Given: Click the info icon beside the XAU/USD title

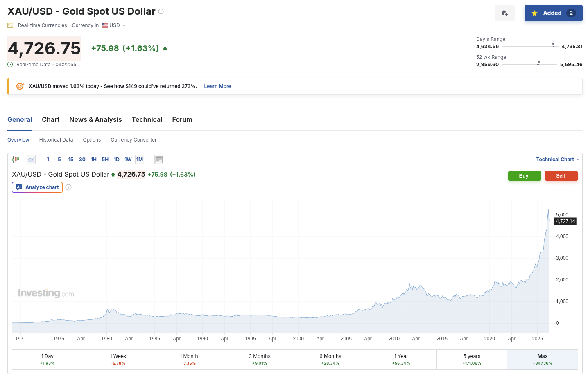Looking at the screenshot, I should click(x=161, y=11).
